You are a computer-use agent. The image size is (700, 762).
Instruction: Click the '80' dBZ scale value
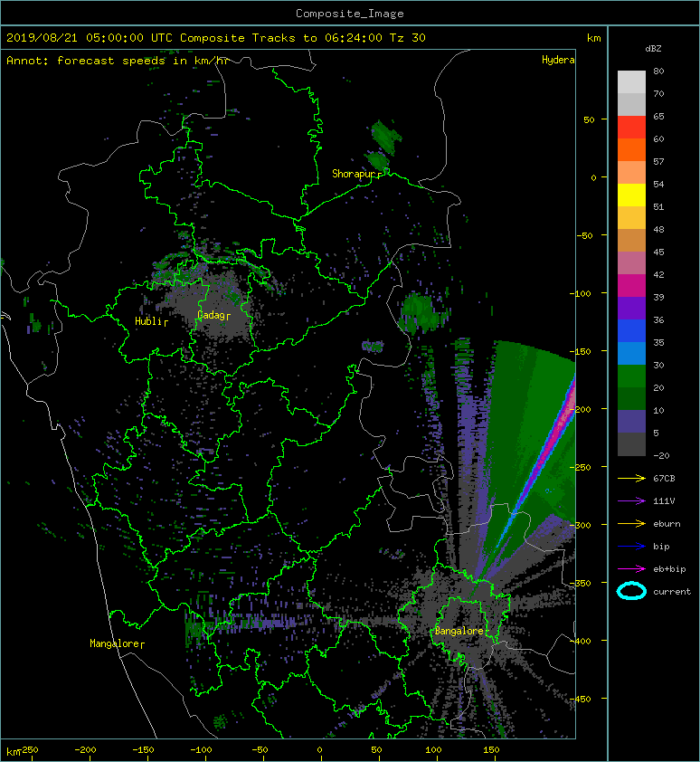[658, 71]
